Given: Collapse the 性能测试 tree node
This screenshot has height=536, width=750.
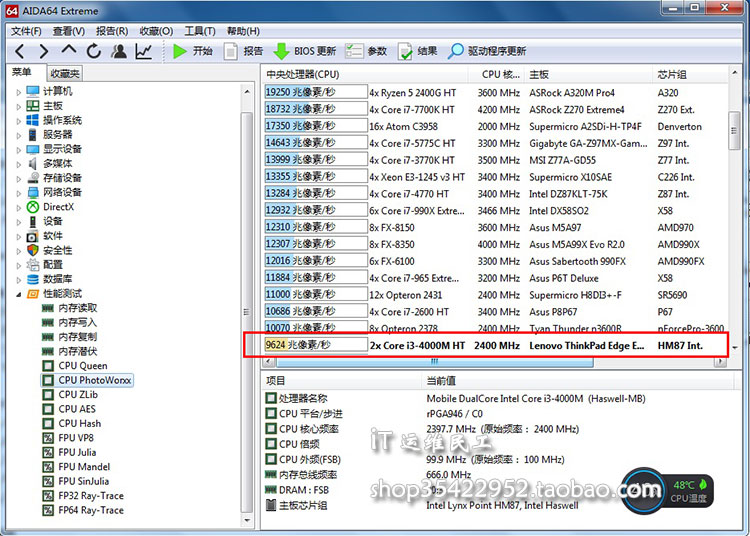Looking at the screenshot, I should 19,294.
